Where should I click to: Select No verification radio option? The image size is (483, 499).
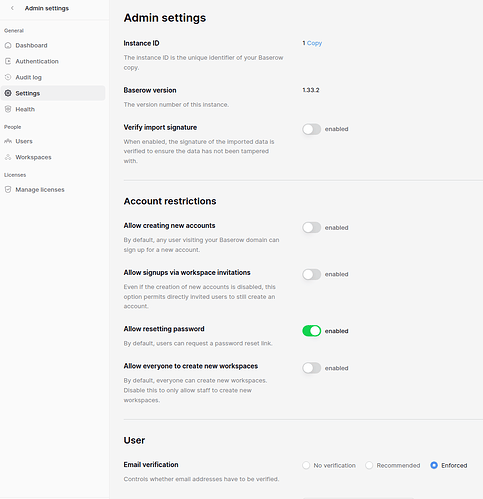point(306,465)
